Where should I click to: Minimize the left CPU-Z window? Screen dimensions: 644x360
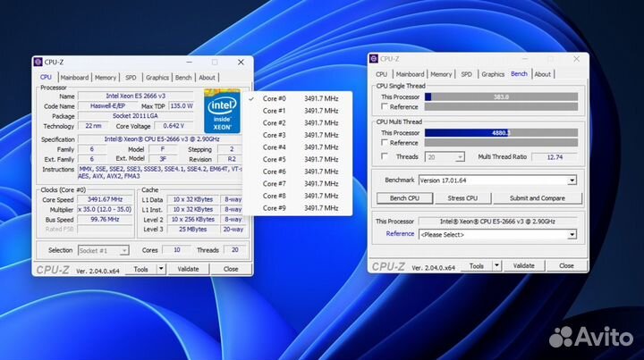(x=190, y=63)
